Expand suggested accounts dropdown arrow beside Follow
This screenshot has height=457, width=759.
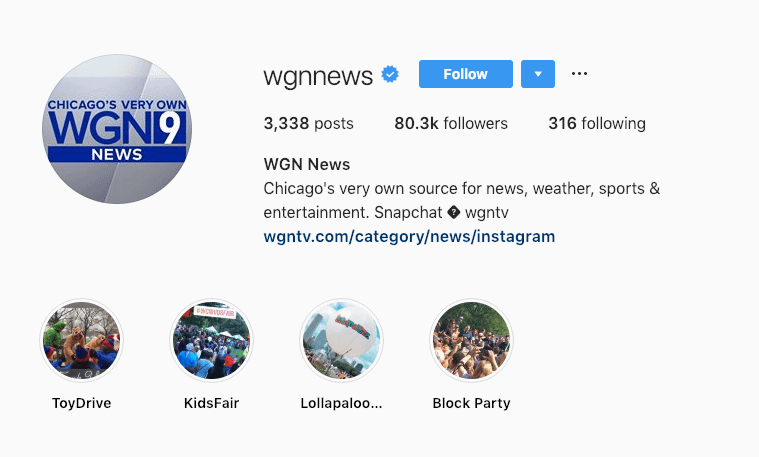(x=538, y=74)
